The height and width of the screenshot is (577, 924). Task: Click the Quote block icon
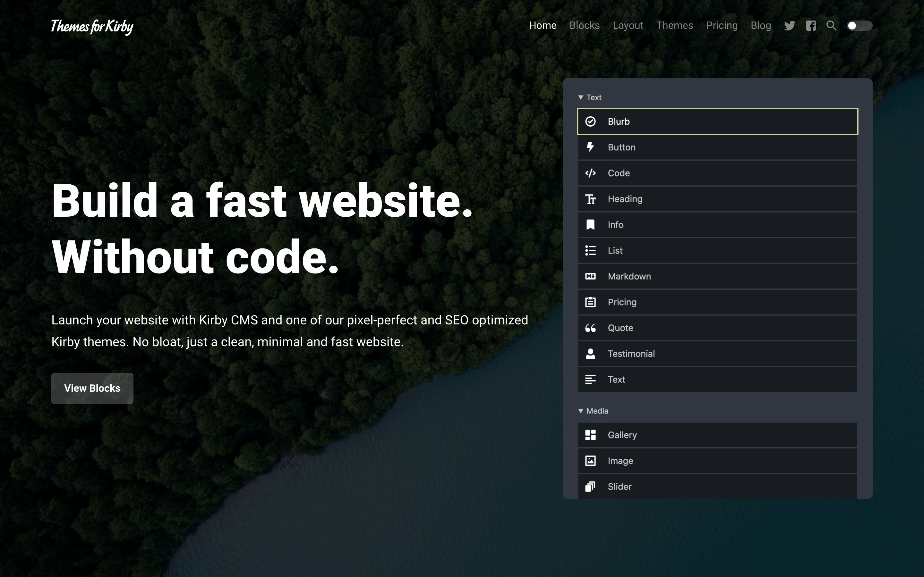[590, 328]
